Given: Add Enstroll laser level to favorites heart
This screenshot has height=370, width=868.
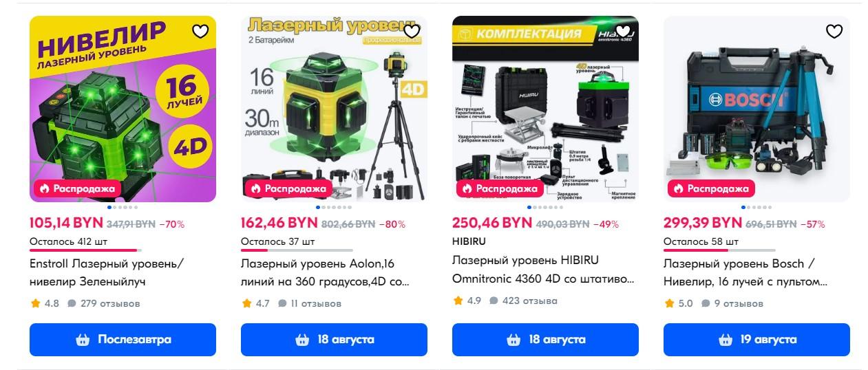Looking at the screenshot, I should 200,31.
